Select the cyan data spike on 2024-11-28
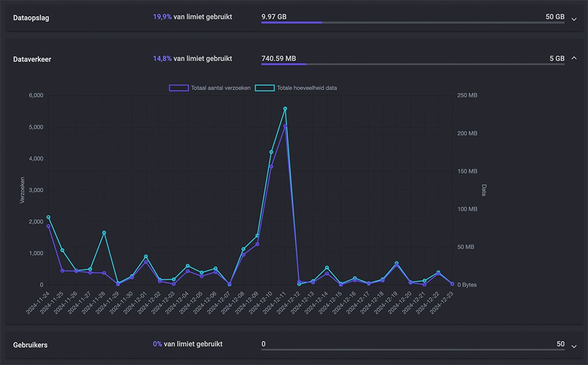The image size is (588, 365). click(x=104, y=233)
